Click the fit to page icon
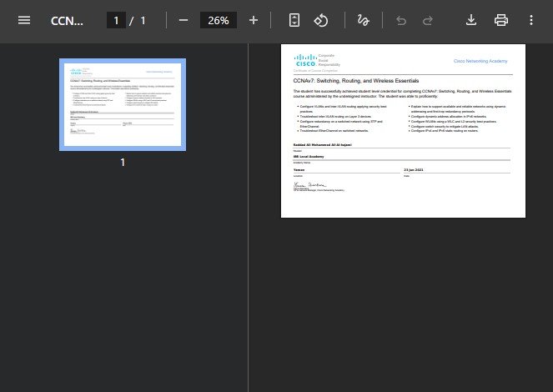553x392 pixels. [294, 20]
